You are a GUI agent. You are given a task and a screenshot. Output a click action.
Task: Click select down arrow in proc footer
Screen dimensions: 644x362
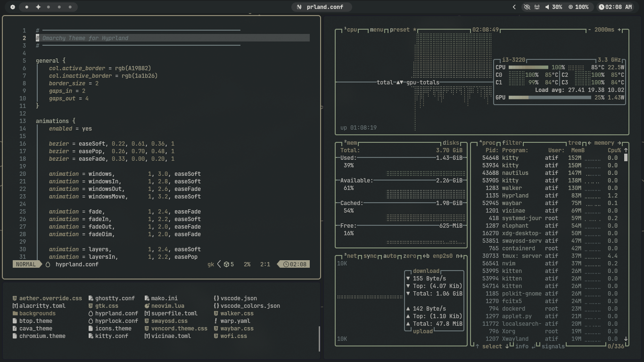pos(507,346)
